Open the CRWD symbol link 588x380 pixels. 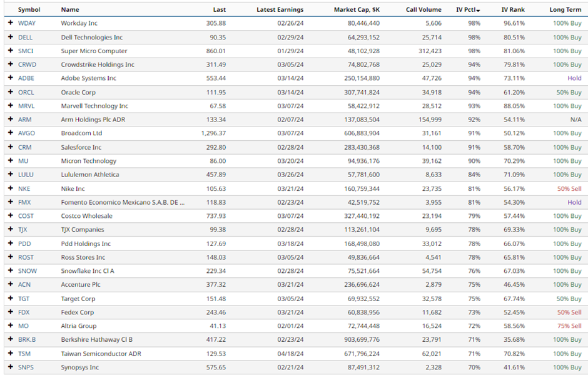tap(27, 64)
